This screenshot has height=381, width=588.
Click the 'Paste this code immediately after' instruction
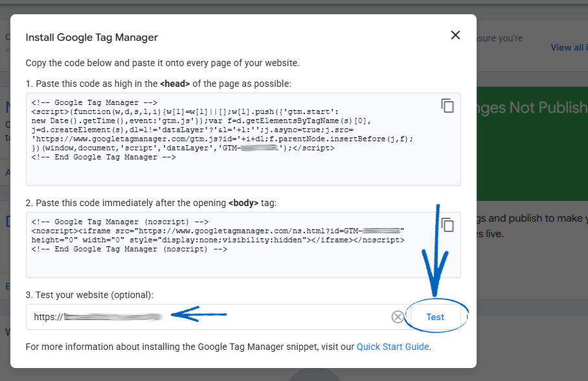(151, 203)
